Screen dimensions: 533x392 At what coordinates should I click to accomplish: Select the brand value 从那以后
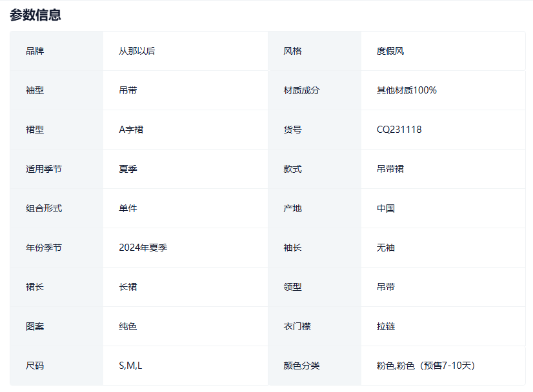[x=137, y=51]
